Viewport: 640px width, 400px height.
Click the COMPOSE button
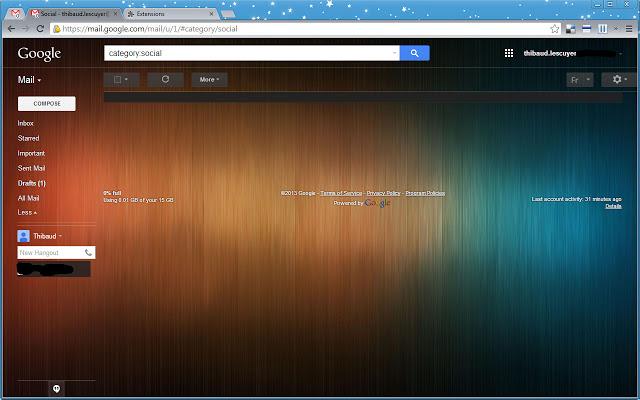[x=47, y=104]
